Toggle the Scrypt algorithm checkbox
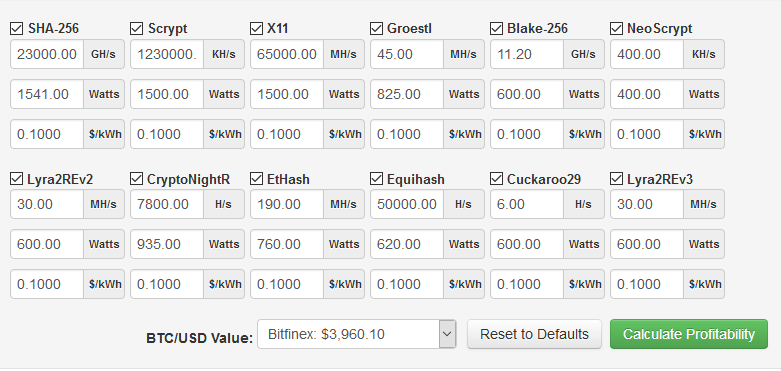The height and width of the screenshot is (371, 781). point(136,29)
